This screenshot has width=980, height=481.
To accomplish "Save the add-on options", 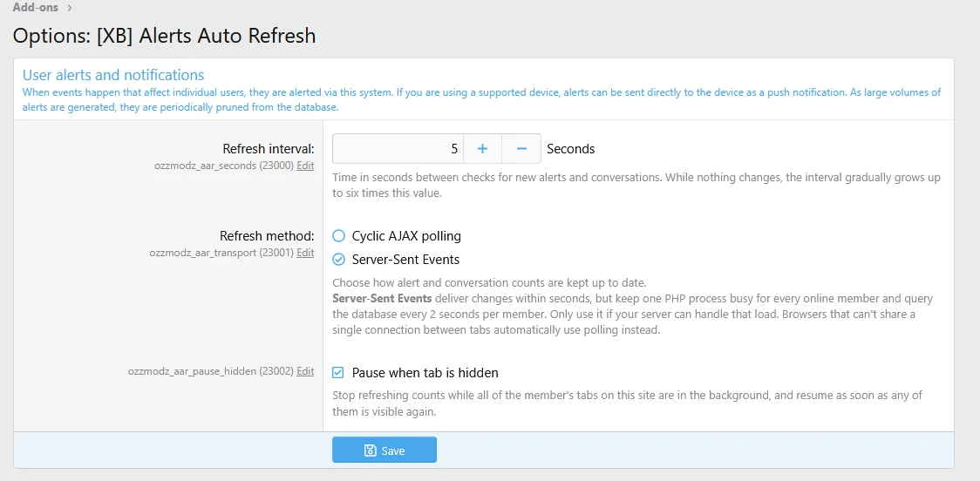I will (x=385, y=451).
